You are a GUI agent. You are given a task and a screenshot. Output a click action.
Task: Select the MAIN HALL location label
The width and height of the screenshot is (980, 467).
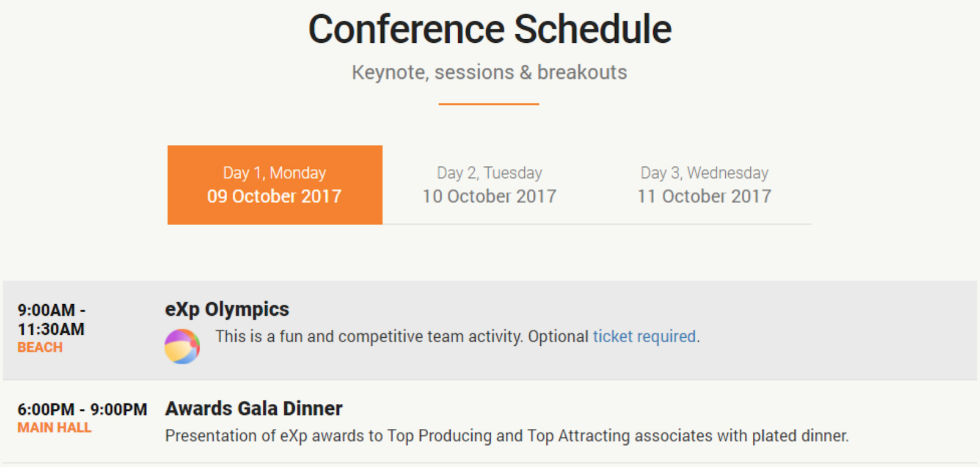click(x=55, y=428)
